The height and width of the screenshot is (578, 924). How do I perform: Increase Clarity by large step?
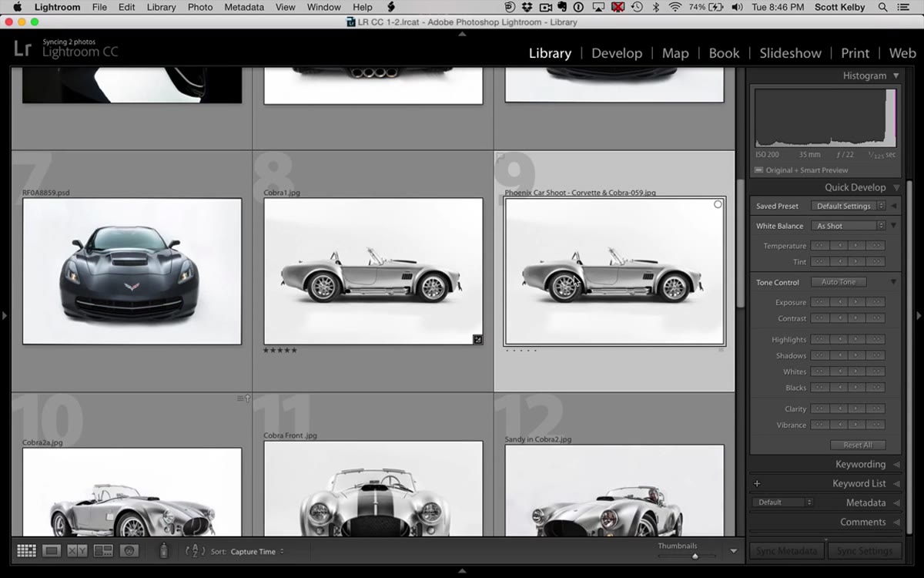tap(875, 408)
